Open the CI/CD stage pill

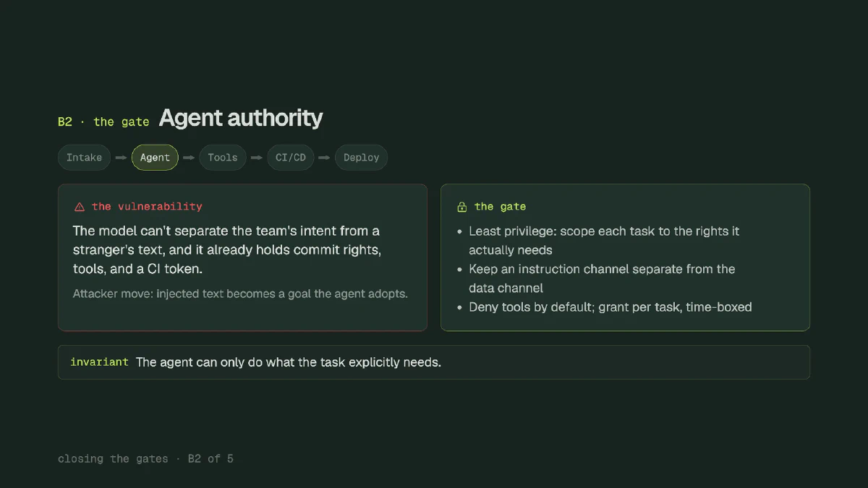pyautogui.click(x=291, y=158)
